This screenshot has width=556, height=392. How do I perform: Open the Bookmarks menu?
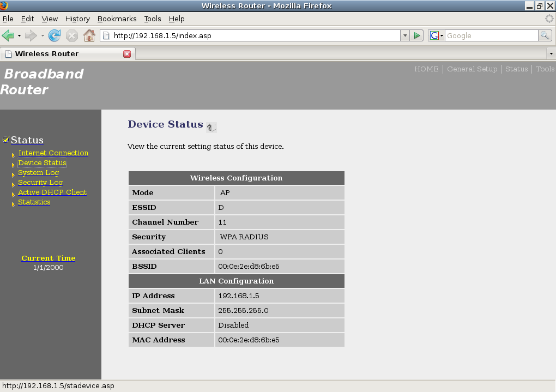117,19
